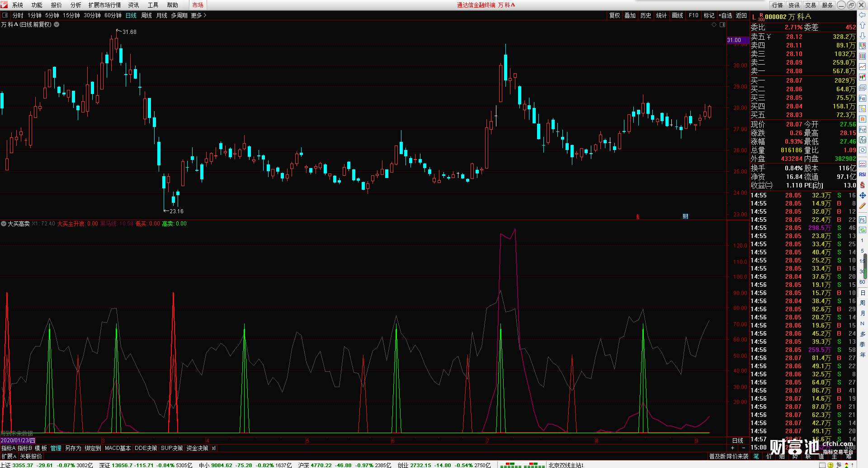Open the 报价 menu
The image size is (868, 468).
click(57, 5)
